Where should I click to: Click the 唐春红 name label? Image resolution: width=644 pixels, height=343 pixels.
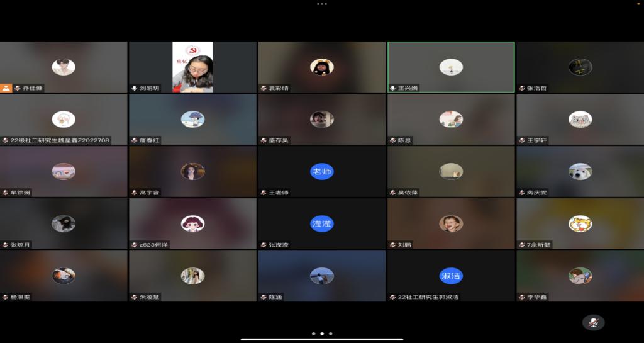click(148, 140)
